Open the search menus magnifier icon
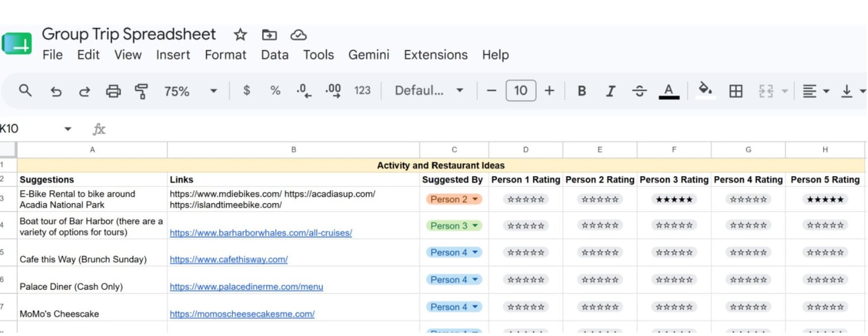Viewport: 868px width, 336px height. coord(25,90)
